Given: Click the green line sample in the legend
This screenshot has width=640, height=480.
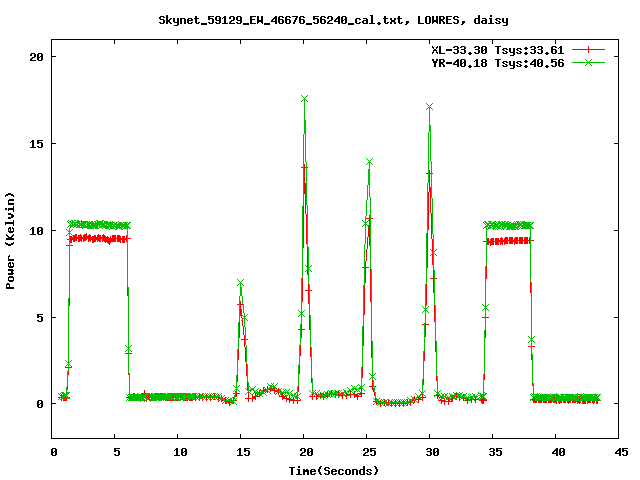Looking at the screenshot, I should pyautogui.click(x=588, y=62).
